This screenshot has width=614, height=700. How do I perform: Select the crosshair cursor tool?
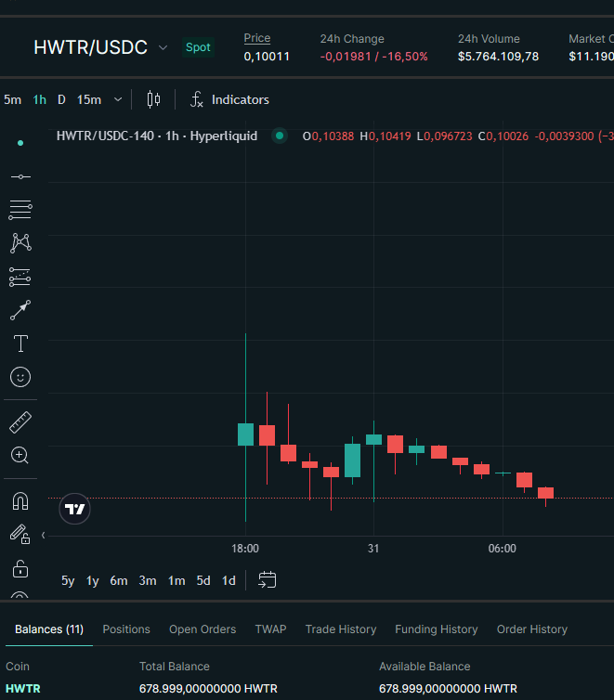20,143
